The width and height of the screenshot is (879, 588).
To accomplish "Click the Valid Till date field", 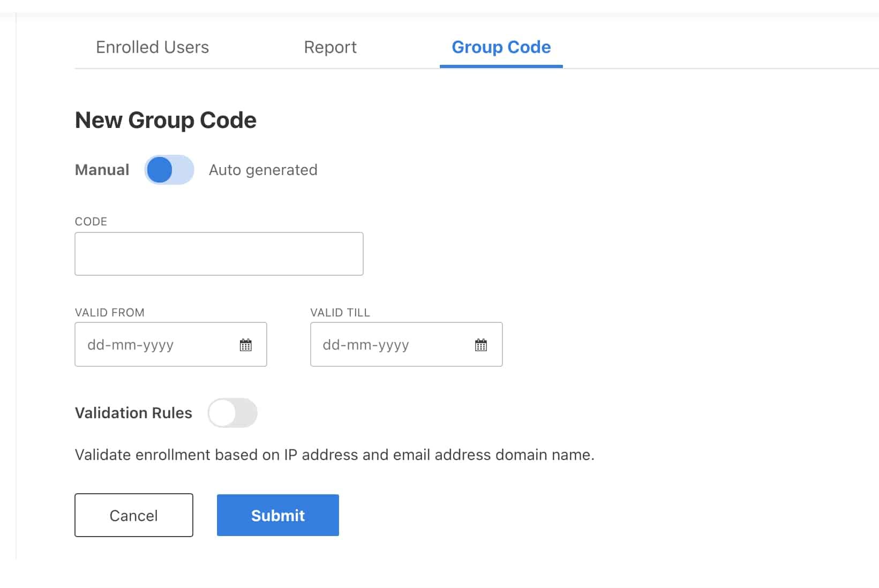I will point(407,344).
